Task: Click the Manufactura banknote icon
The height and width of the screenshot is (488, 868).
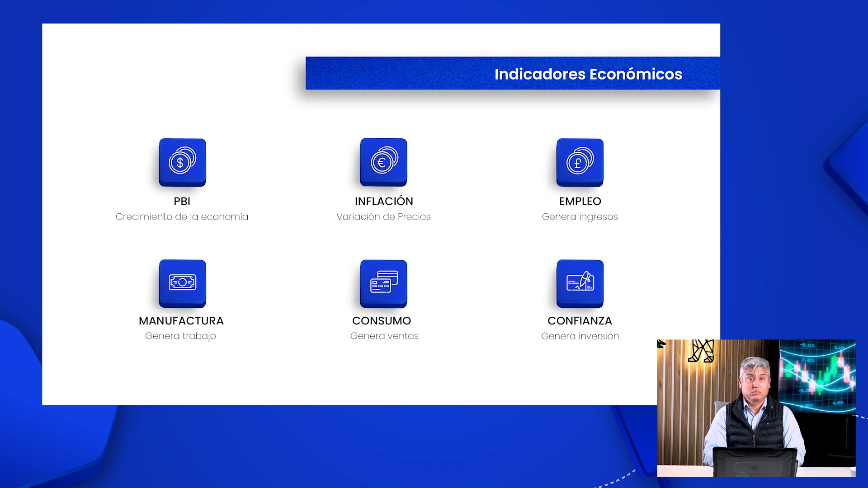Action: [182, 283]
